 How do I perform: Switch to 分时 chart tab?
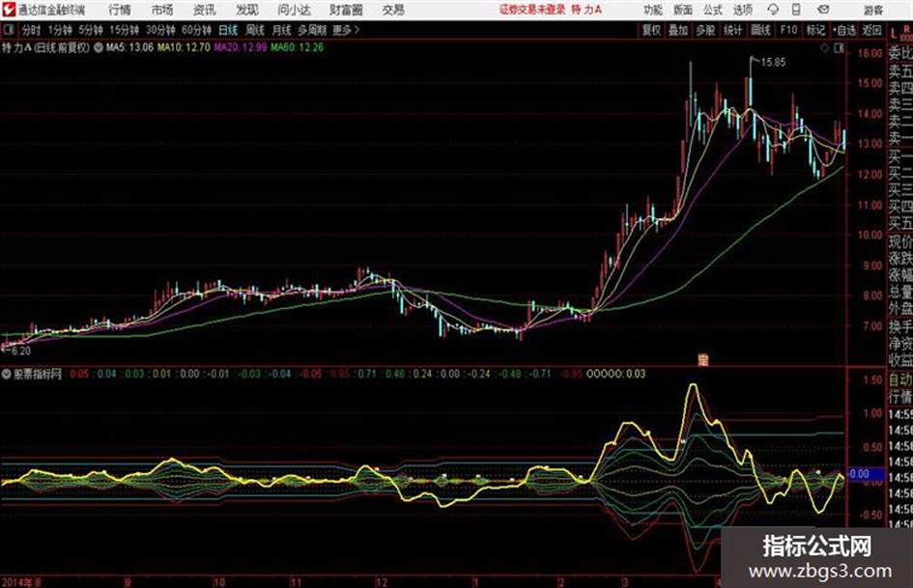[32, 30]
